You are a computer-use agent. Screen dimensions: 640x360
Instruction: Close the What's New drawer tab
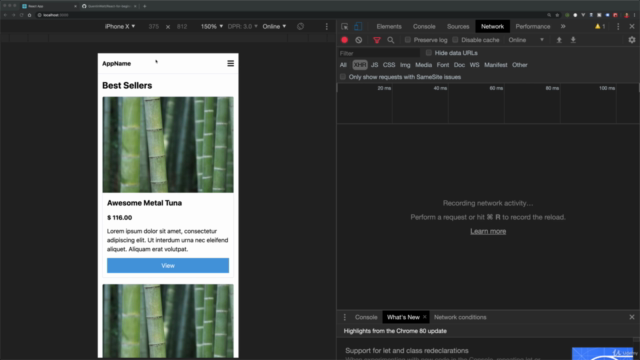(424, 317)
